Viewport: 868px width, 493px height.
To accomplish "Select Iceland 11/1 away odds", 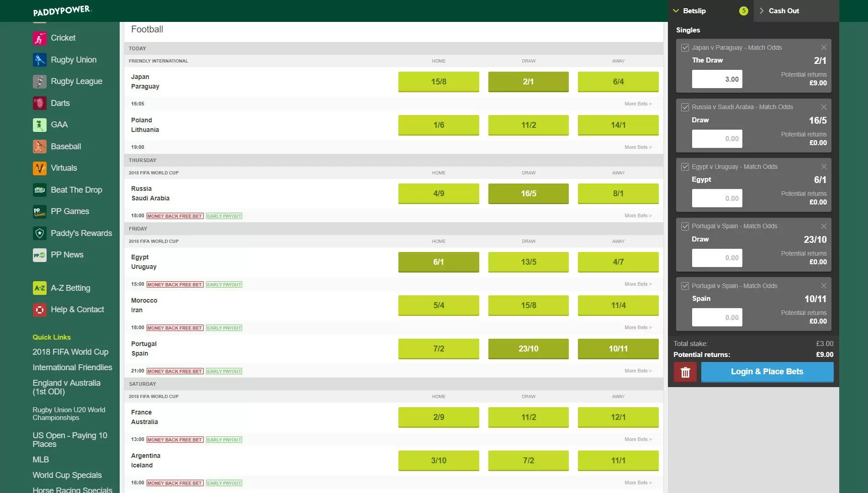I will (x=618, y=461).
